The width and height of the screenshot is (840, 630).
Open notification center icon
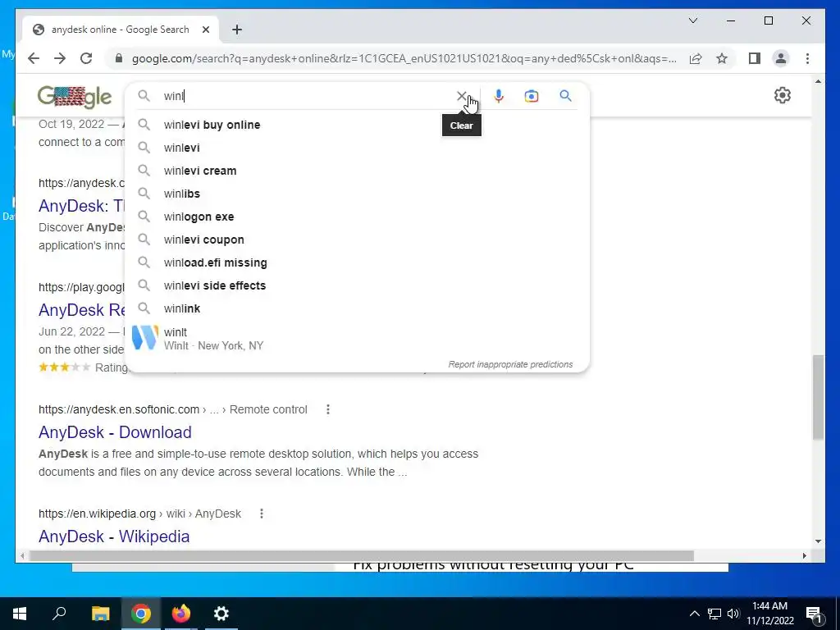coord(813,614)
